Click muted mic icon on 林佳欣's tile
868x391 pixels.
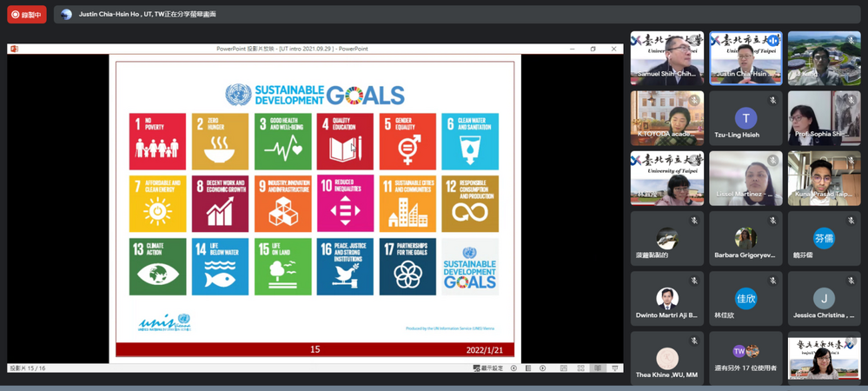pos(772,281)
